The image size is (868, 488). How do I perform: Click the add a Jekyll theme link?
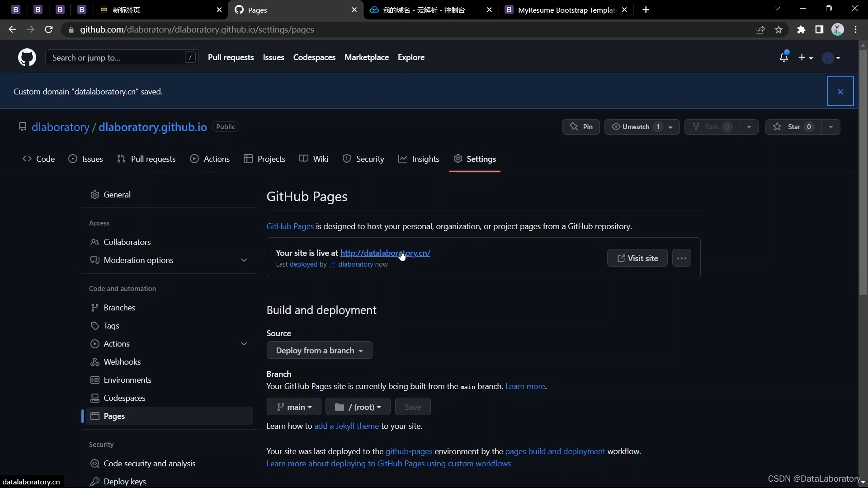(x=346, y=426)
